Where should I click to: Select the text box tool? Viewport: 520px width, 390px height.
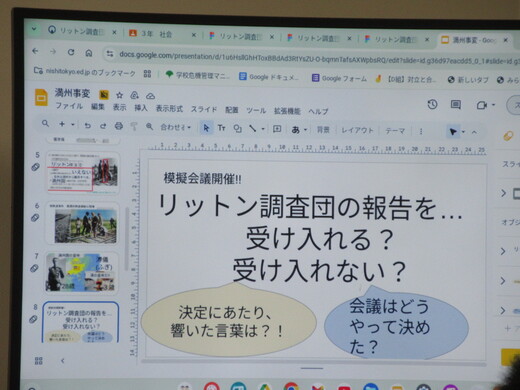pos(222,128)
